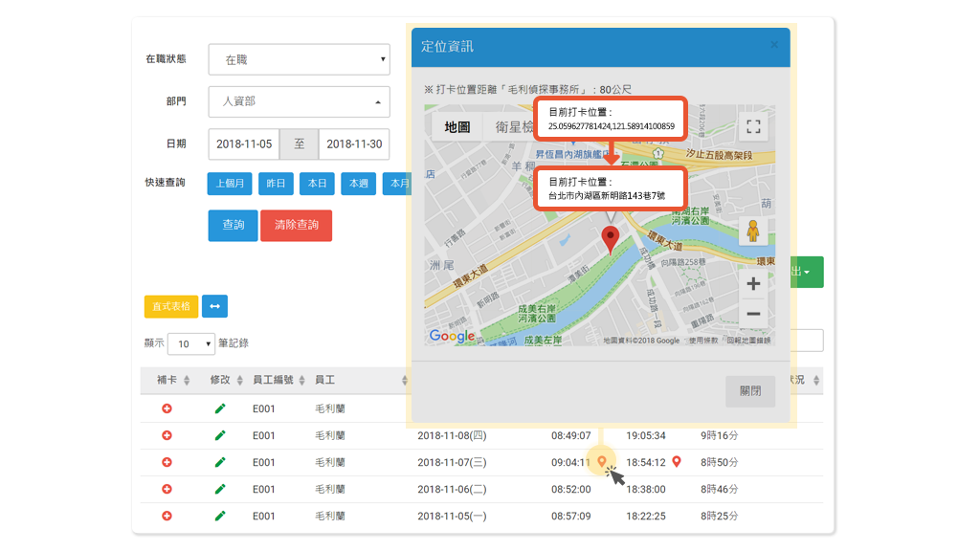980x551 pixels.
Task: Select the start date field 2018-11-05
Action: coord(244,144)
